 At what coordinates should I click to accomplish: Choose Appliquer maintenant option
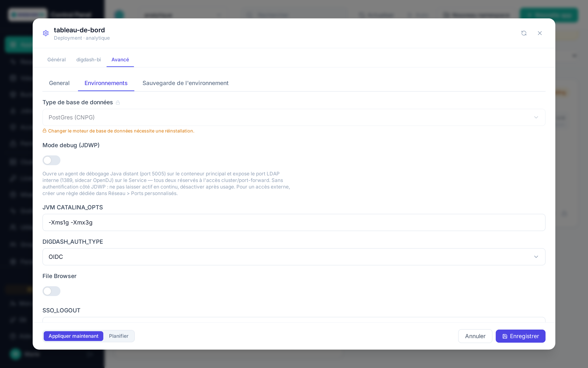(x=73, y=336)
